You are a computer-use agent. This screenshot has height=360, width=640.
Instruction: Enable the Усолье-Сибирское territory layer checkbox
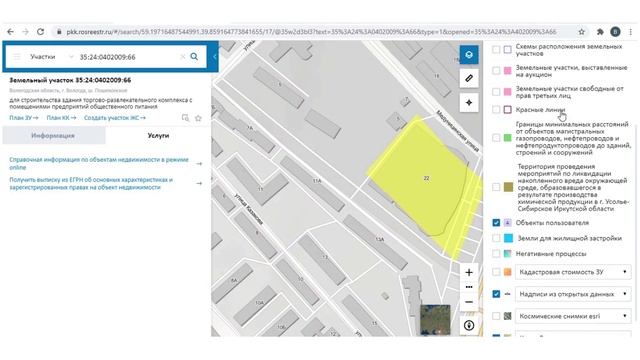496,187
